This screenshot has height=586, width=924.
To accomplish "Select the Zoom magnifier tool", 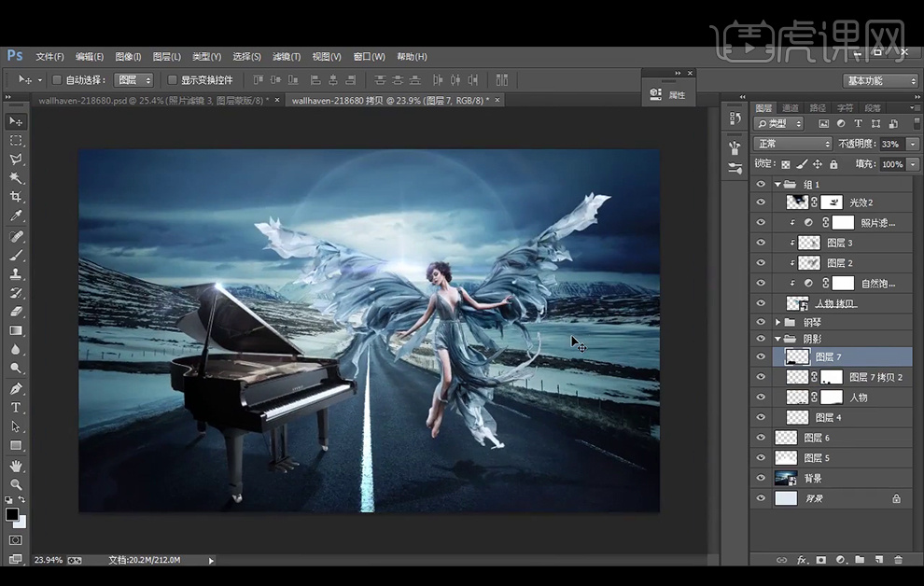I will (16, 485).
